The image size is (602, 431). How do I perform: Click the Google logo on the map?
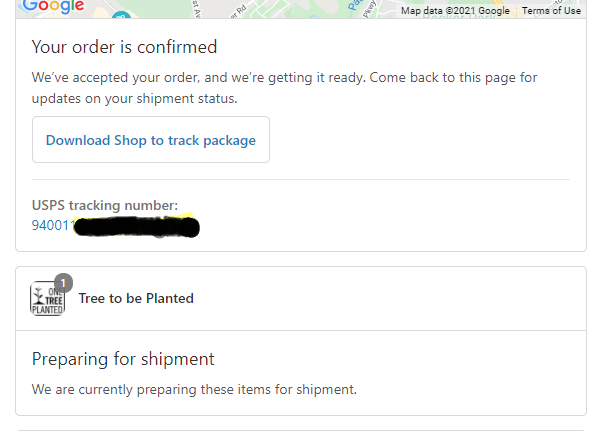[54, 5]
